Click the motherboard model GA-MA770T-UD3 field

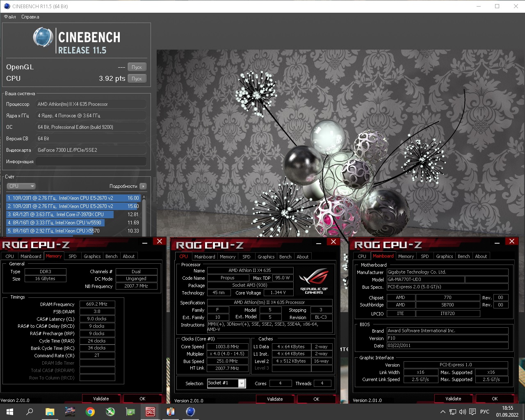[425, 280]
